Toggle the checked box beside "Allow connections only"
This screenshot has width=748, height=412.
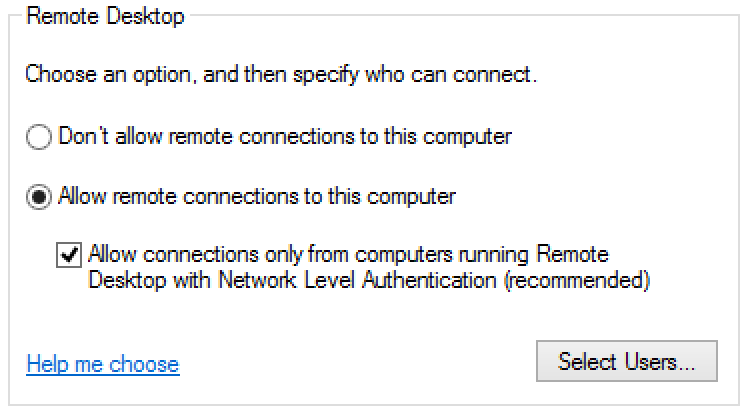click(70, 255)
